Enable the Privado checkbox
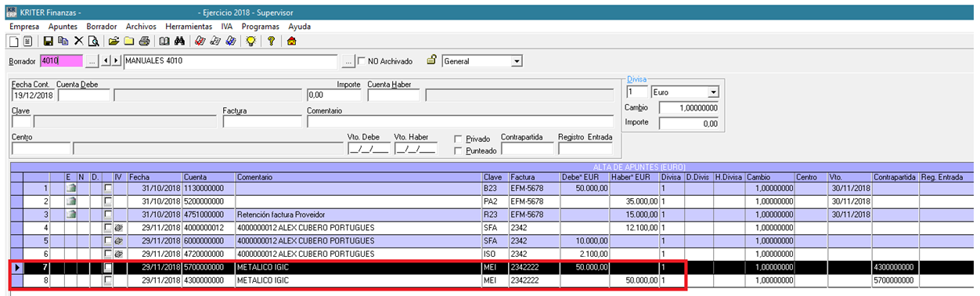 coord(458,139)
